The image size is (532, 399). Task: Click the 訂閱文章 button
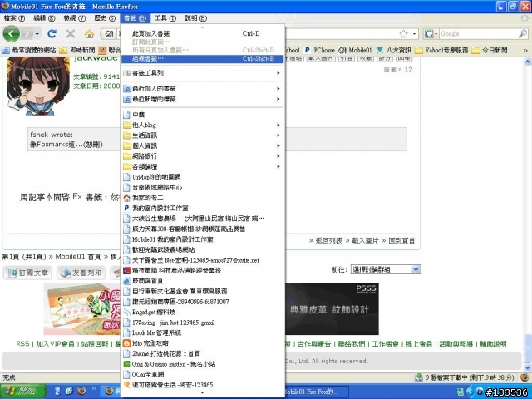28,273
